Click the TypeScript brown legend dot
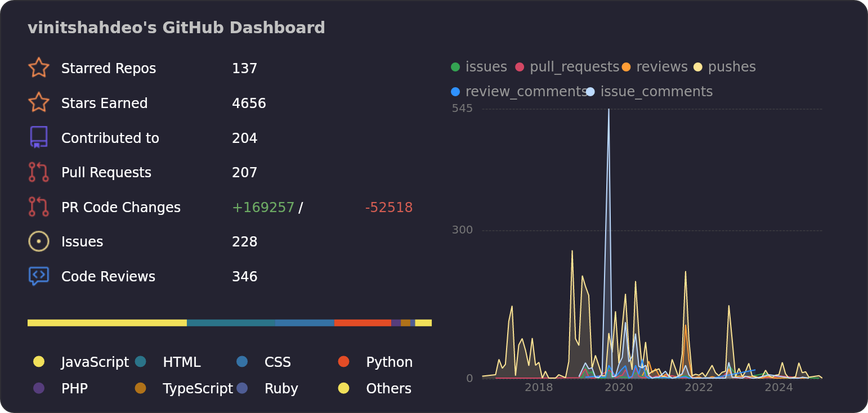 click(141, 388)
